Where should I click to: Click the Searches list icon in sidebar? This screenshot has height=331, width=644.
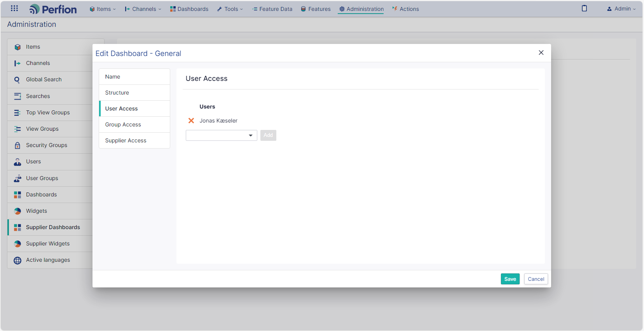click(17, 96)
